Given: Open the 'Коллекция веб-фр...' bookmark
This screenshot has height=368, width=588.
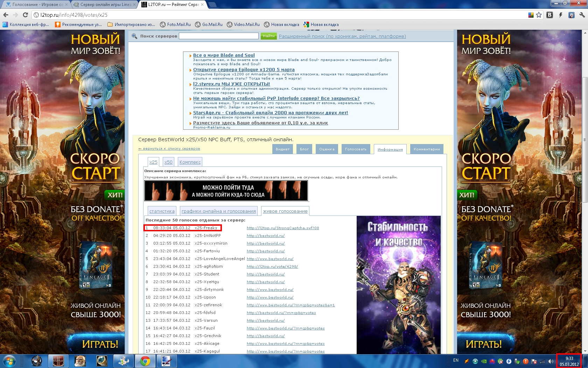Looking at the screenshot, I should [26, 25].
